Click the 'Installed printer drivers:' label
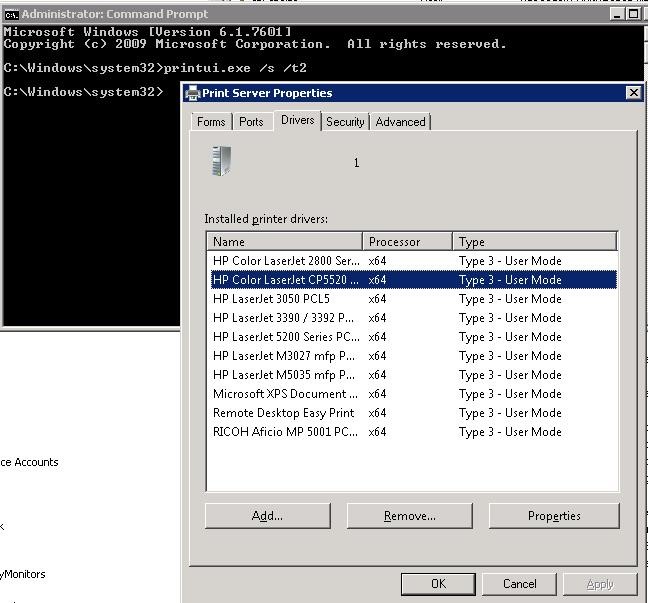648x603 pixels. click(x=266, y=219)
